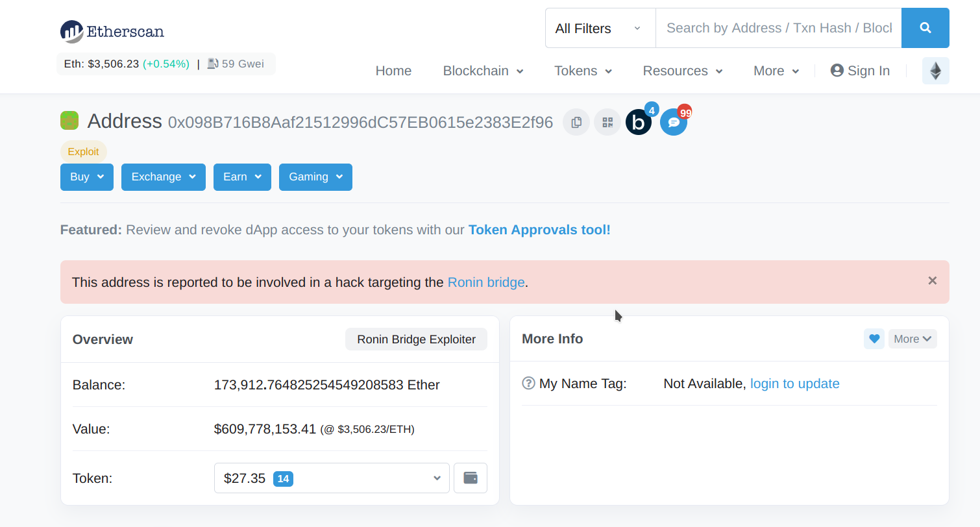980x527 pixels.
Task: Open the Exchange dropdown button
Action: 164,177
